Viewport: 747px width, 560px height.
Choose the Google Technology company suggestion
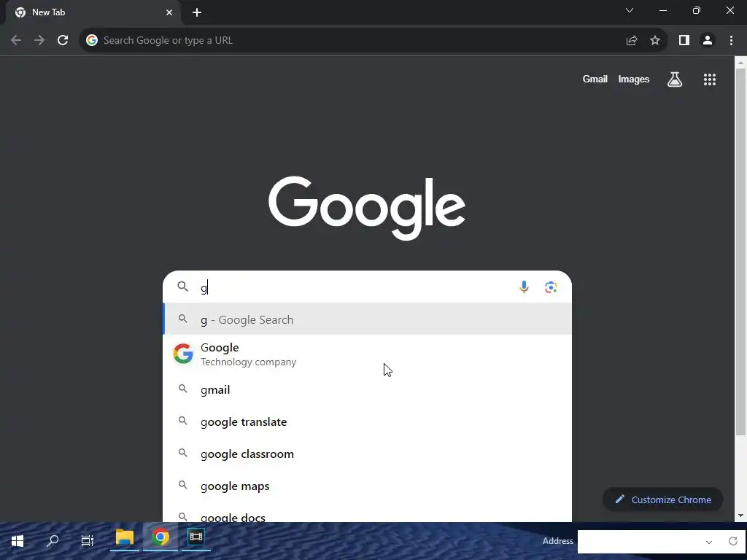coord(368,354)
